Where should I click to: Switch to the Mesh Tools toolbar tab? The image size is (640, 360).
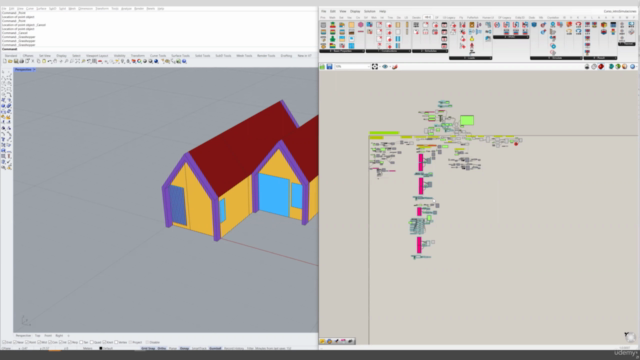click(x=244, y=56)
